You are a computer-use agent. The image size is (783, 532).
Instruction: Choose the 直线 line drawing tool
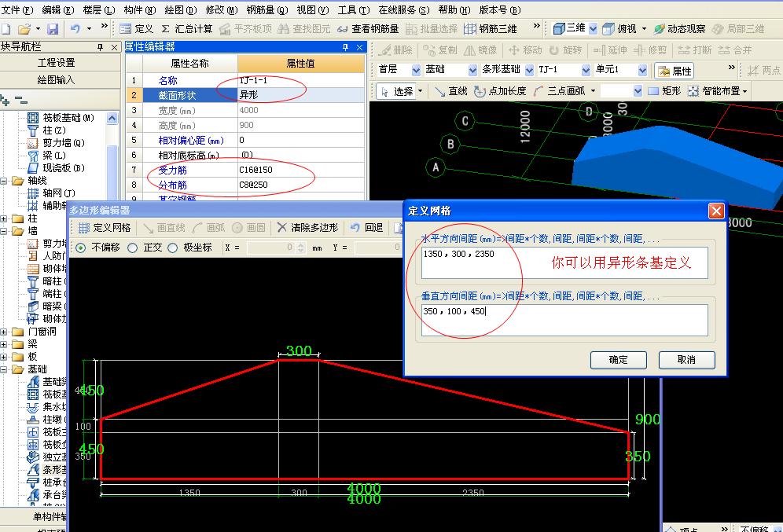tap(451, 91)
